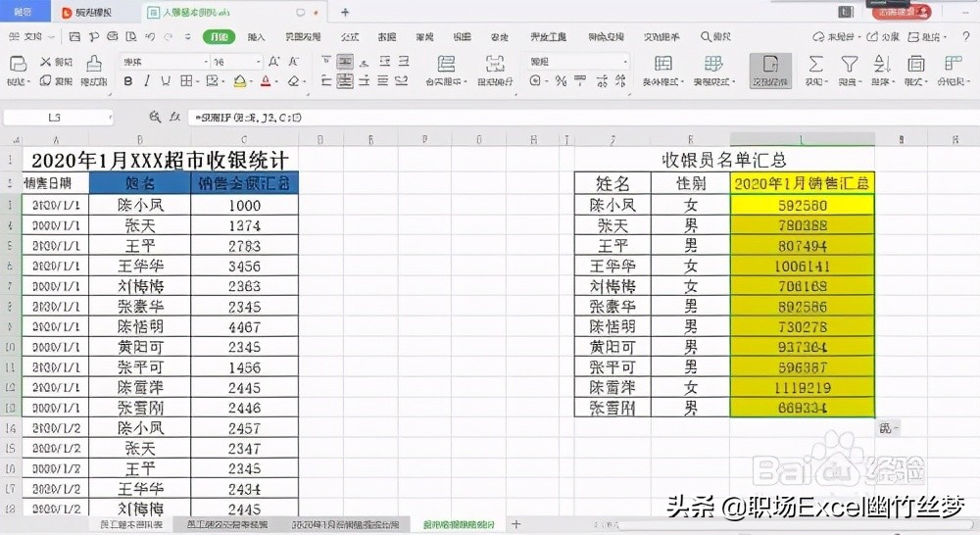
Task: Click the decrease font size icon
Action: 294,62
